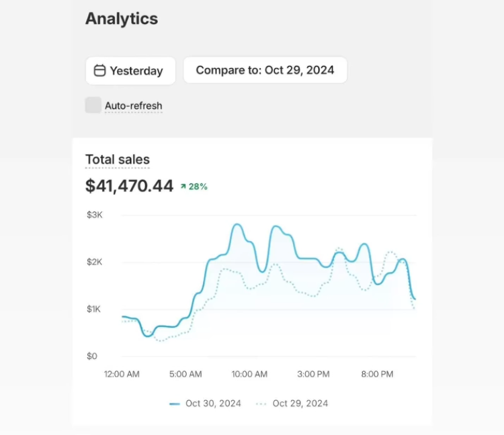
Task: Click the calendar icon in the Yesterday button
Action: tap(99, 70)
